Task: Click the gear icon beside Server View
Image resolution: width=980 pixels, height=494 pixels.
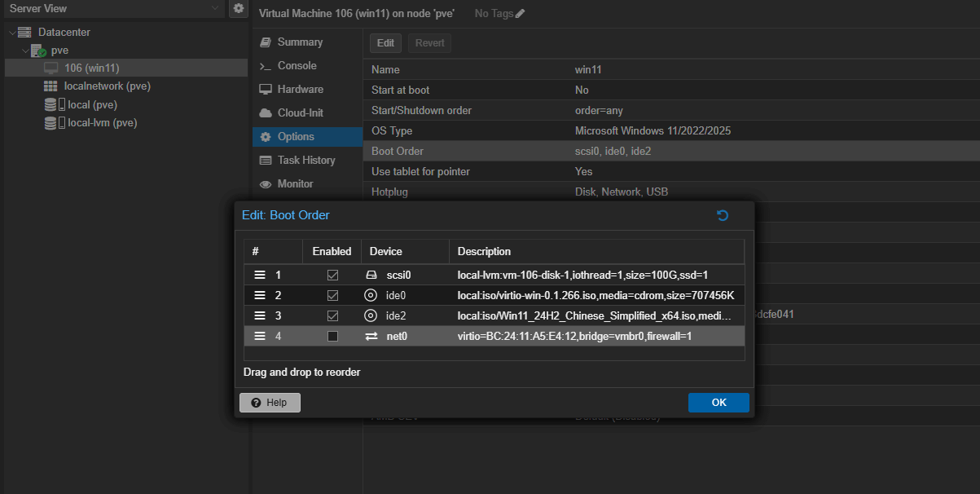Action: [238, 8]
